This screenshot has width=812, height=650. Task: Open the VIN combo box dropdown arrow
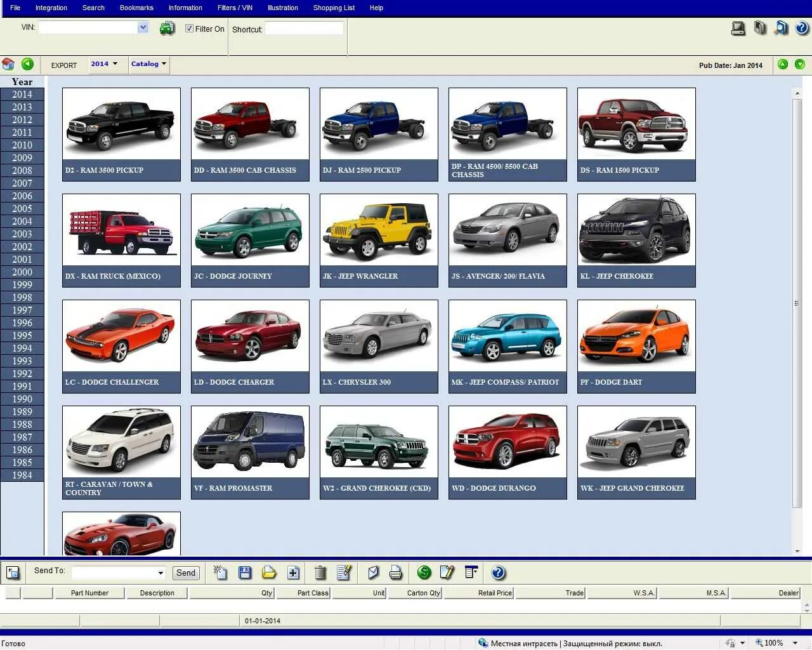[x=143, y=27]
